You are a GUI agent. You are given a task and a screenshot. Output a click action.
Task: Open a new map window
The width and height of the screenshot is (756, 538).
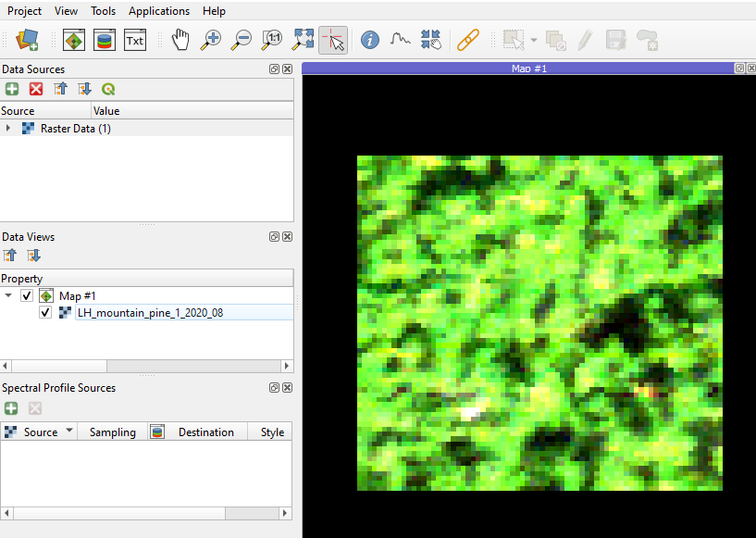74,40
